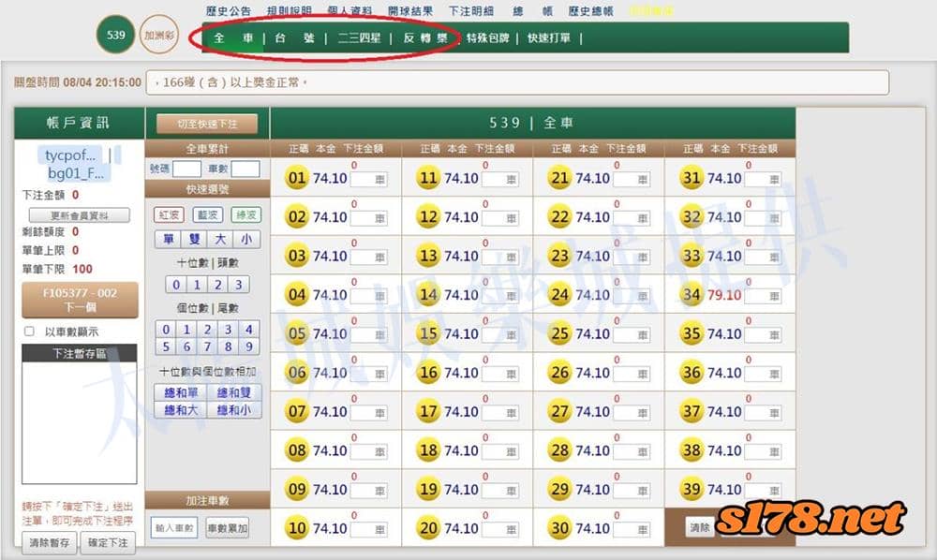
Task: Pick yellow number ball 13
Action: [x=428, y=256]
